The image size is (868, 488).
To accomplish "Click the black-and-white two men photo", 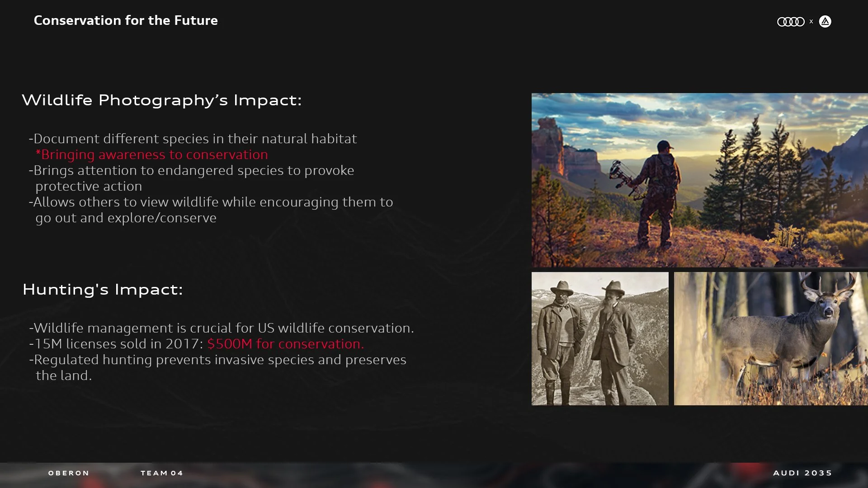I will click(599, 338).
